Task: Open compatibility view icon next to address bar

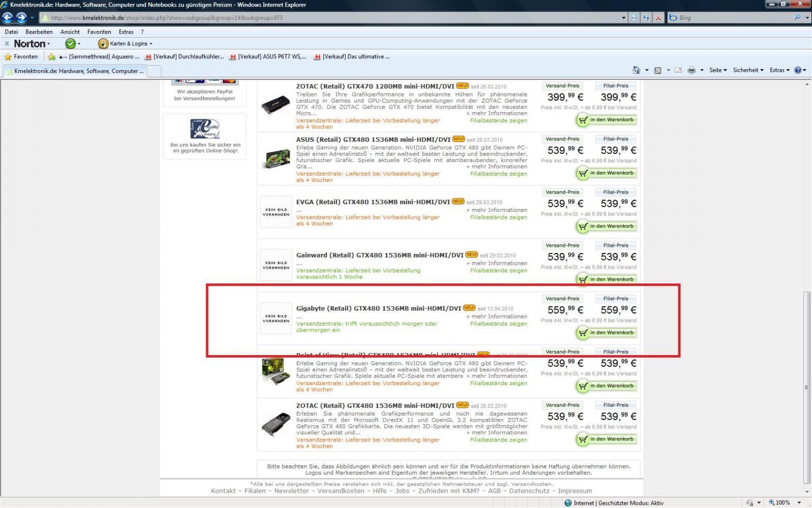Action: pos(634,18)
